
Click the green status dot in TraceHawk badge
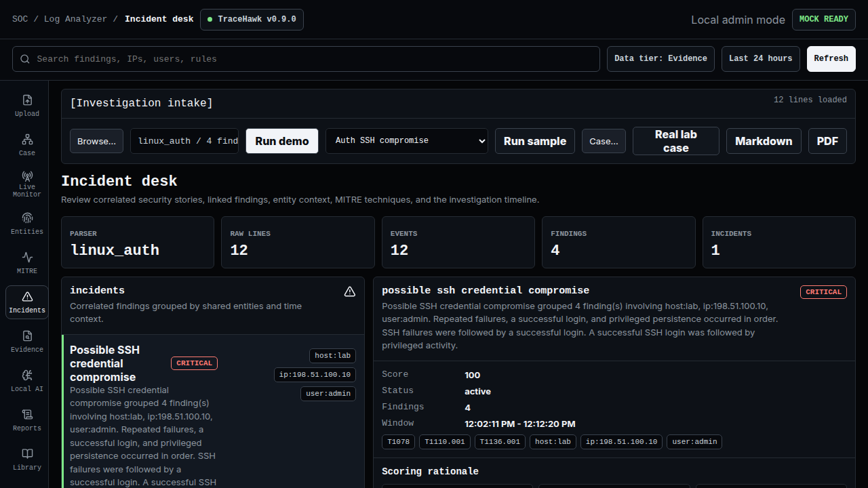tap(210, 20)
